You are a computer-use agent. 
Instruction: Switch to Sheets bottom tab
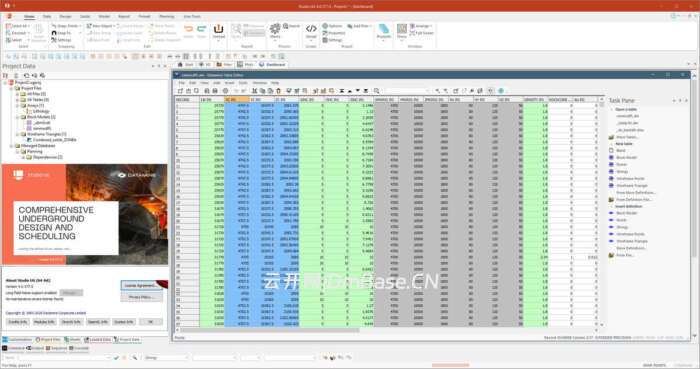[x=72, y=340]
